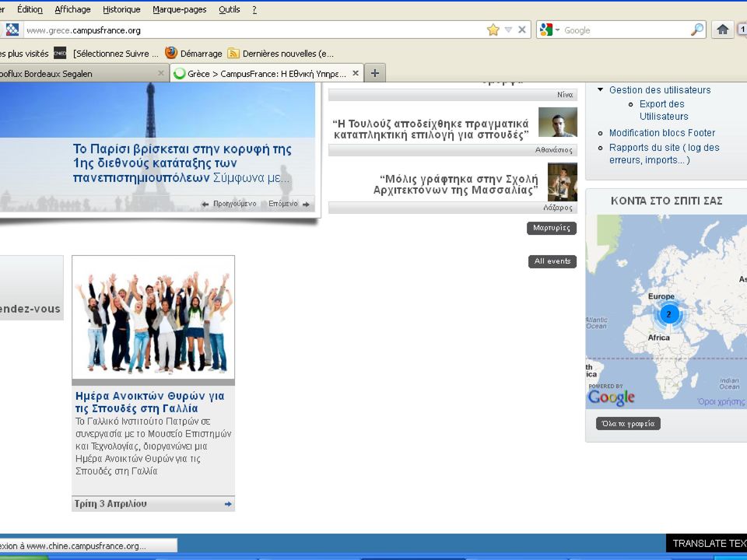Click the search magnifier icon
747x560 pixels.
(x=697, y=30)
